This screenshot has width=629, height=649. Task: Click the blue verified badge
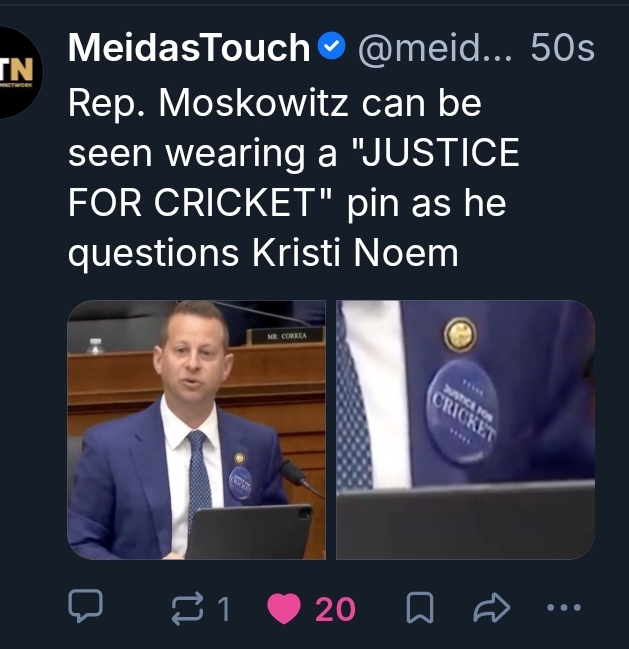[331, 47]
